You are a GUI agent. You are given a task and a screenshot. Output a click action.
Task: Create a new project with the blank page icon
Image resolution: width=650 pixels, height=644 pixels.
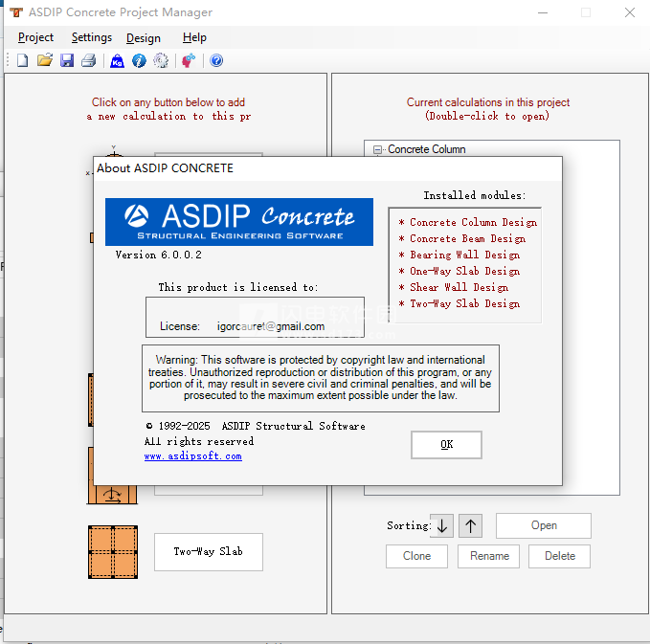[x=22, y=61]
